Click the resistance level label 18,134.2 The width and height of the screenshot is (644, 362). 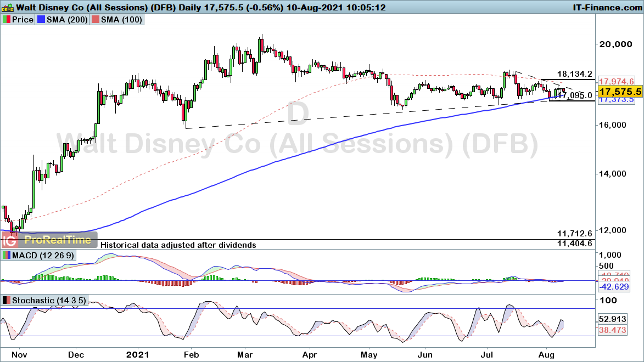click(575, 74)
